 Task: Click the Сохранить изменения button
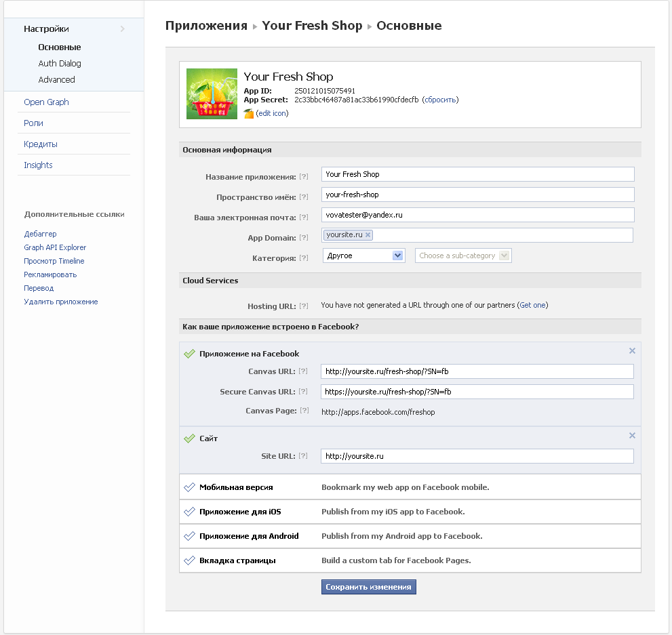(368, 587)
